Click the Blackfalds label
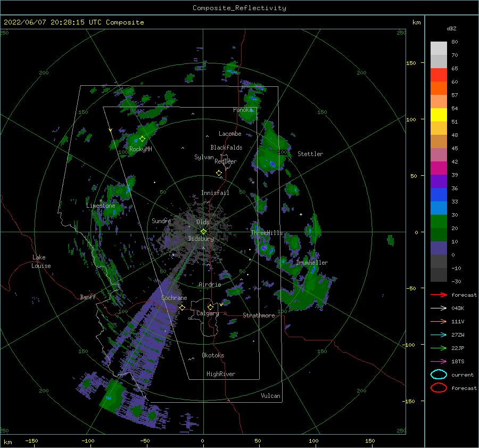Screen dimensions: 479x448 coord(226,148)
